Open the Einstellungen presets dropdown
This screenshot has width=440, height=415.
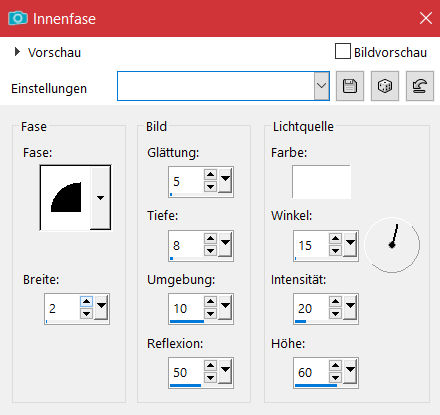321,86
